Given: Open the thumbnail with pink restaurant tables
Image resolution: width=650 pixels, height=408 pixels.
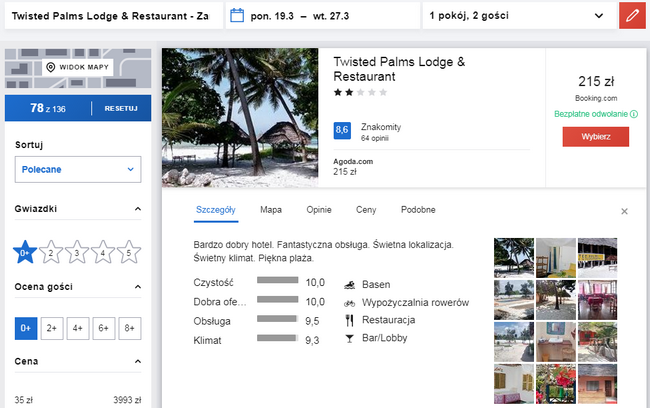Looking at the screenshot, I should [x=597, y=300].
